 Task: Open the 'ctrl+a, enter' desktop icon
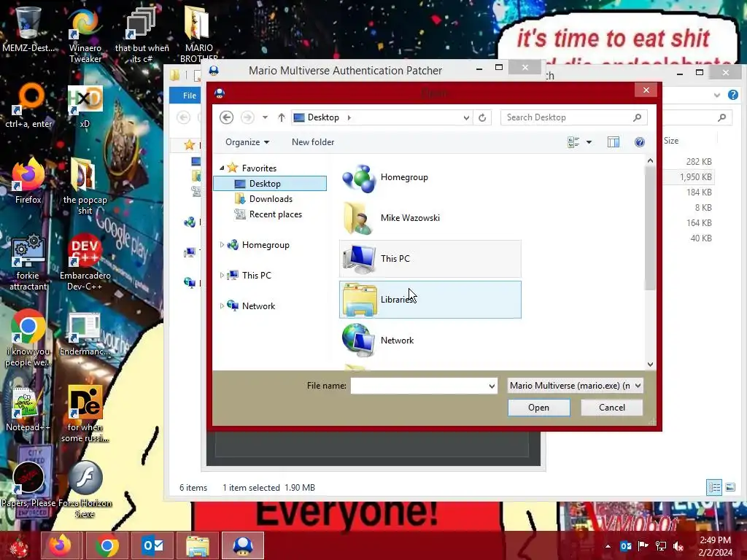pos(28,106)
